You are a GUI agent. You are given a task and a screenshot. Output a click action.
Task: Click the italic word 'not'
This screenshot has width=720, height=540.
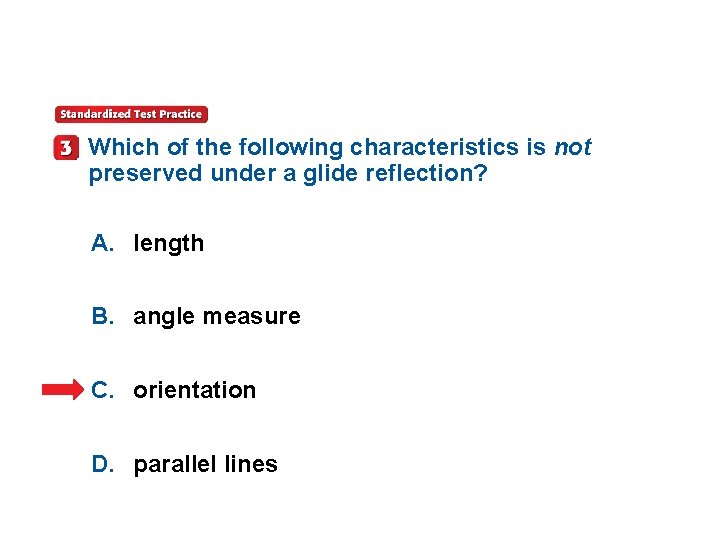click(x=573, y=147)
